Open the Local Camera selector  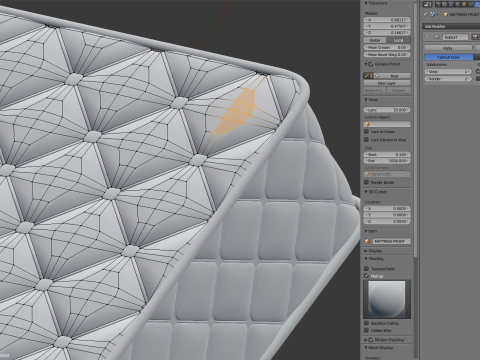click(x=387, y=174)
